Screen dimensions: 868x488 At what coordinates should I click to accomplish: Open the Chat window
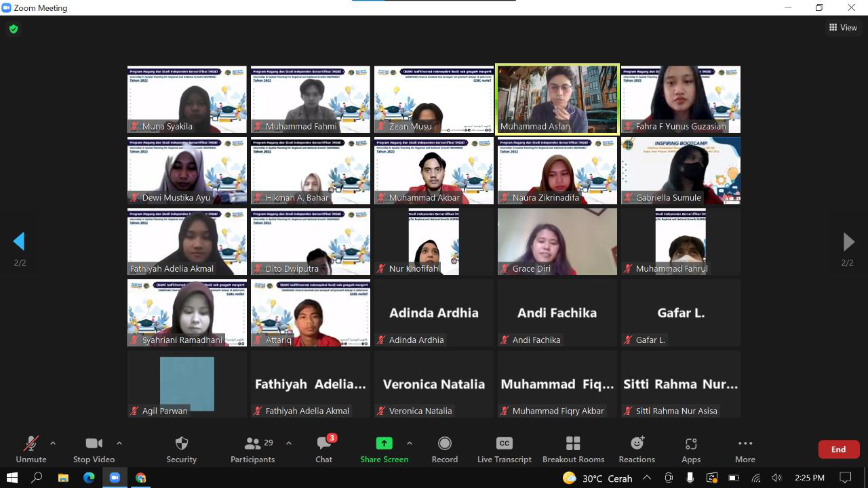pos(323,449)
